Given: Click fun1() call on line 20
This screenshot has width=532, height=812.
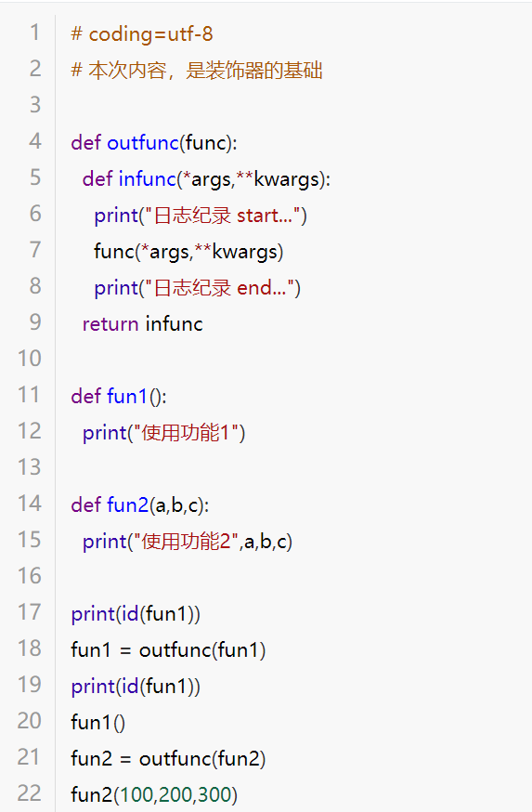Looking at the screenshot, I should click(97, 723).
